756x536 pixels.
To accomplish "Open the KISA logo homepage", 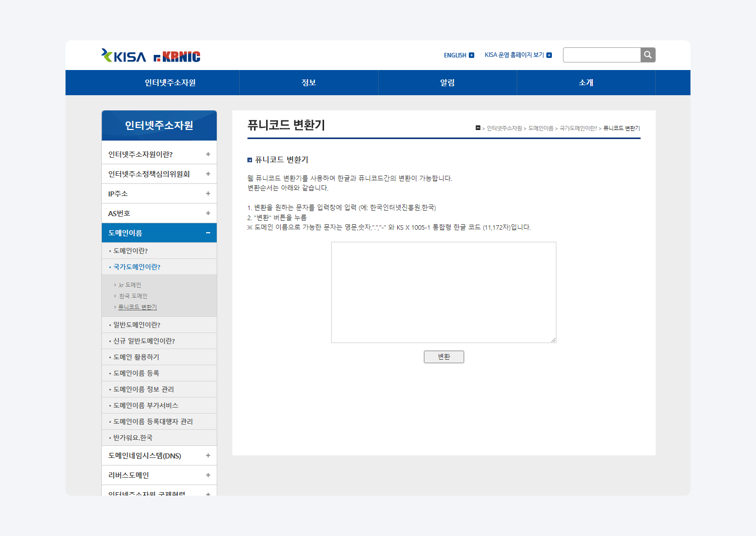I will tap(124, 56).
